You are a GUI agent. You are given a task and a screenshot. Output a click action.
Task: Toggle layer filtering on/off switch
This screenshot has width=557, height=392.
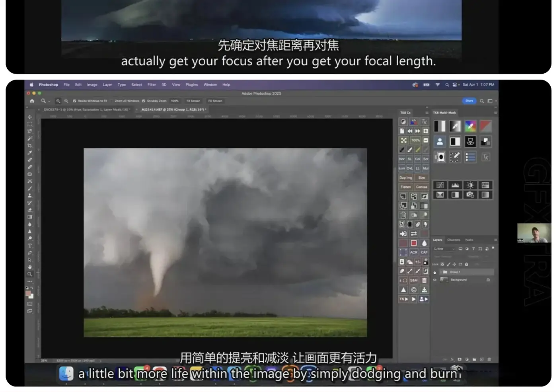pyautogui.click(x=493, y=248)
